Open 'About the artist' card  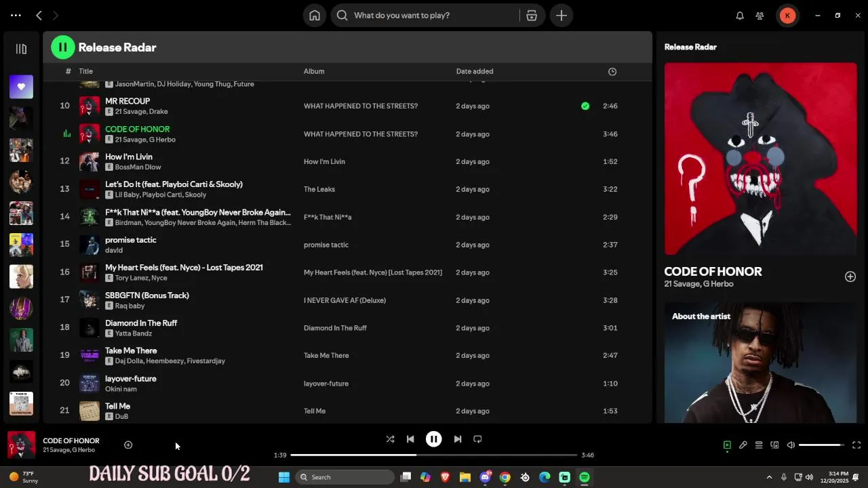tap(760, 363)
